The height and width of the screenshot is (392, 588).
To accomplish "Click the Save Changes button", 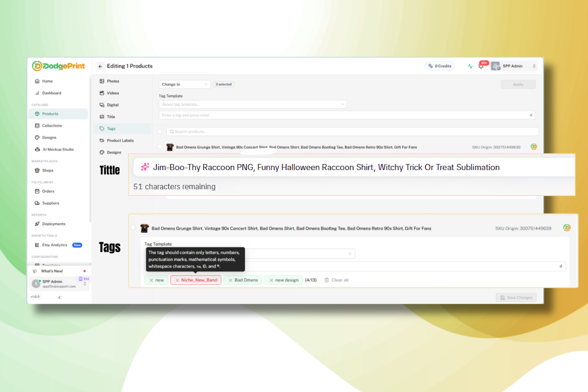I will [x=516, y=297].
